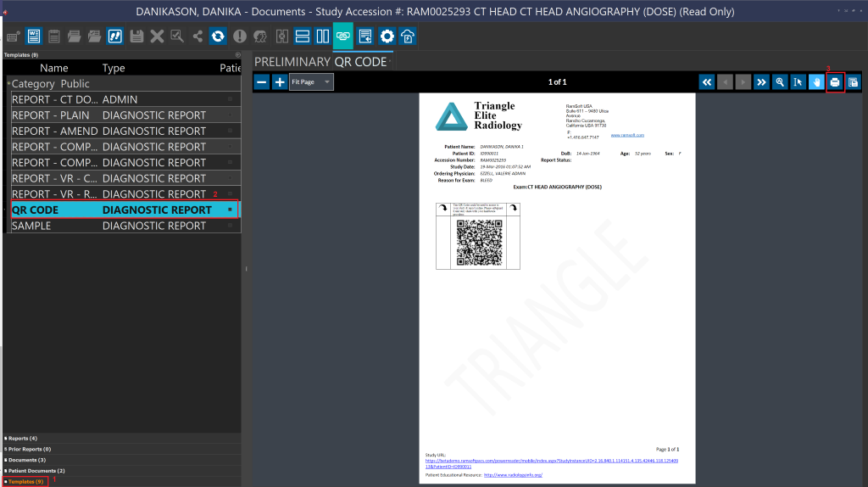Expand the Patient Documents (2) section
Viewport: 868px width, 487px height.
pyautogui.click(x=36, y=470)
